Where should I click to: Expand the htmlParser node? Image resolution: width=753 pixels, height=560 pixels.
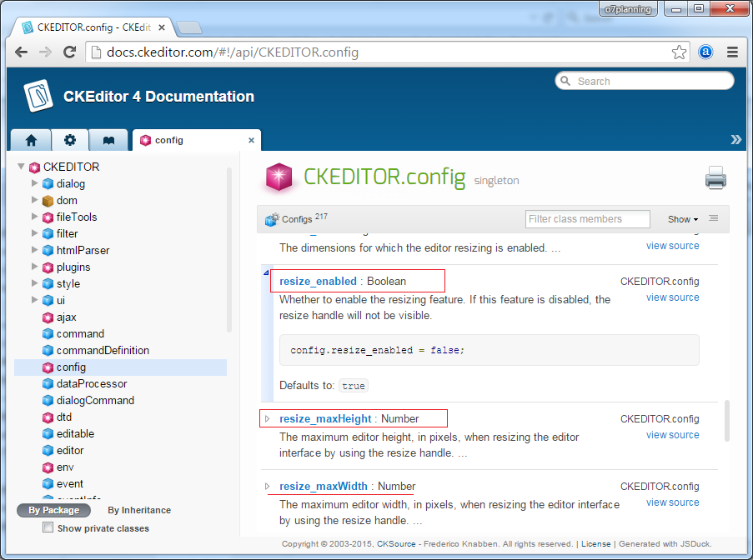coord(34,250)
